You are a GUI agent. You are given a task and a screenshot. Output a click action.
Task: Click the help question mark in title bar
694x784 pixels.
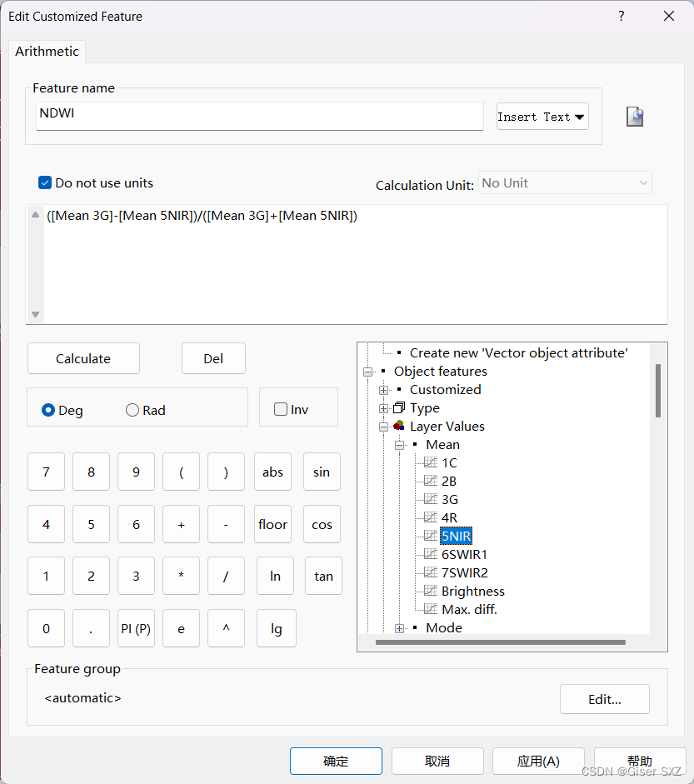pyautogui.click(x=621, y=16)
